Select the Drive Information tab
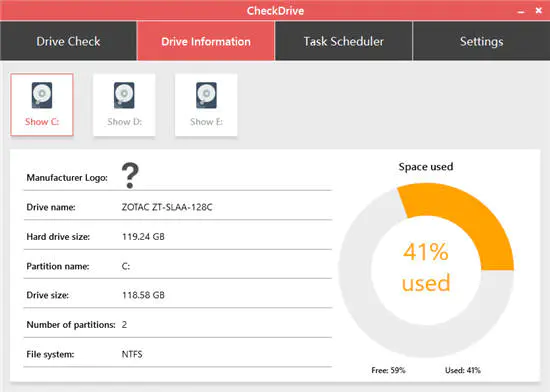This screenshot has height=392, width=550. 206,41
